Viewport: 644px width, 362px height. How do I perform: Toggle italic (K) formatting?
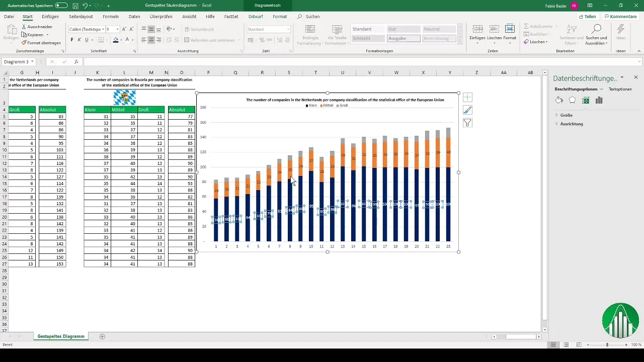[x=79, y=40]
